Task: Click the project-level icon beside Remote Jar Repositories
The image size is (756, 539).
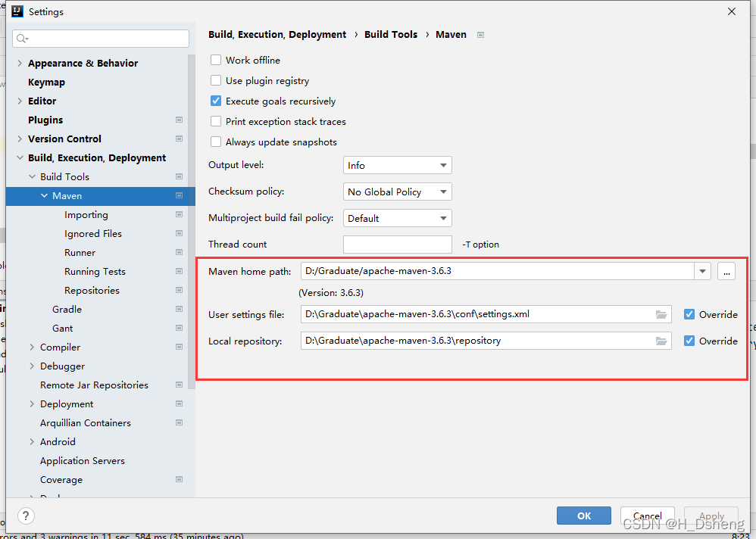Action: pyautogui.click(x=179, y=385)
